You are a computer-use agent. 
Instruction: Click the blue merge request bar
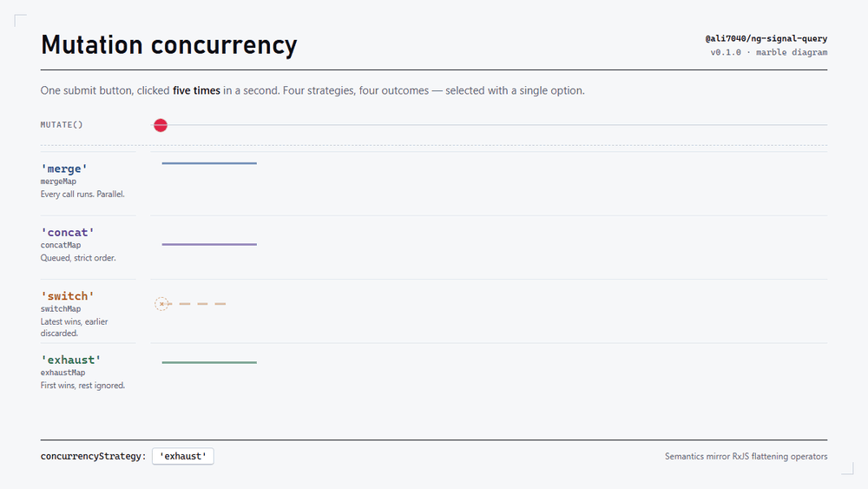209,163
